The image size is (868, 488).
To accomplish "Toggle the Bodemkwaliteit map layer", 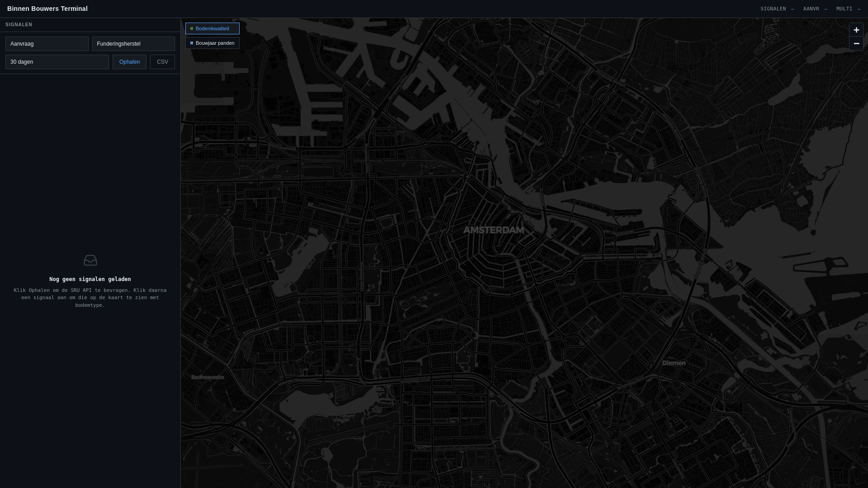I will point(212,28).
